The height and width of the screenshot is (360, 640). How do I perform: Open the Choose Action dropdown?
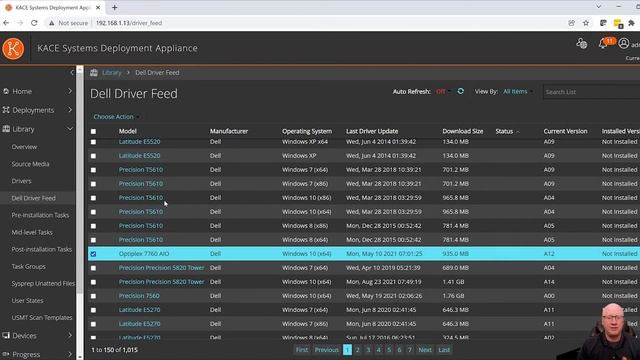click(x=116, y=117)
